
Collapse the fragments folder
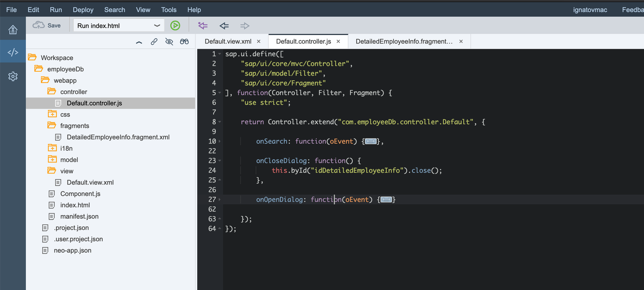pyautogui.click(x=52, y=125)
